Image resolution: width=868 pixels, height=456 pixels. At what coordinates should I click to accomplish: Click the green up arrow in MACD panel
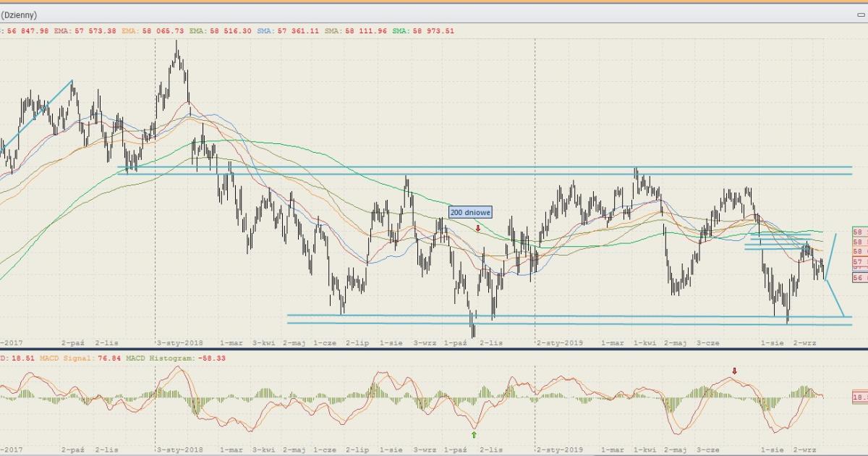click(475, 434)
